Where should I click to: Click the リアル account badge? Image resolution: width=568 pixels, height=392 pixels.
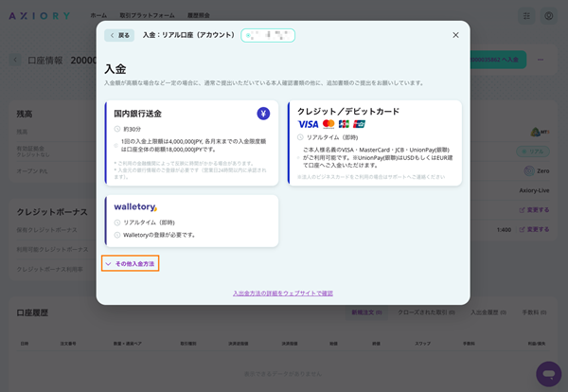click(533, 151)
